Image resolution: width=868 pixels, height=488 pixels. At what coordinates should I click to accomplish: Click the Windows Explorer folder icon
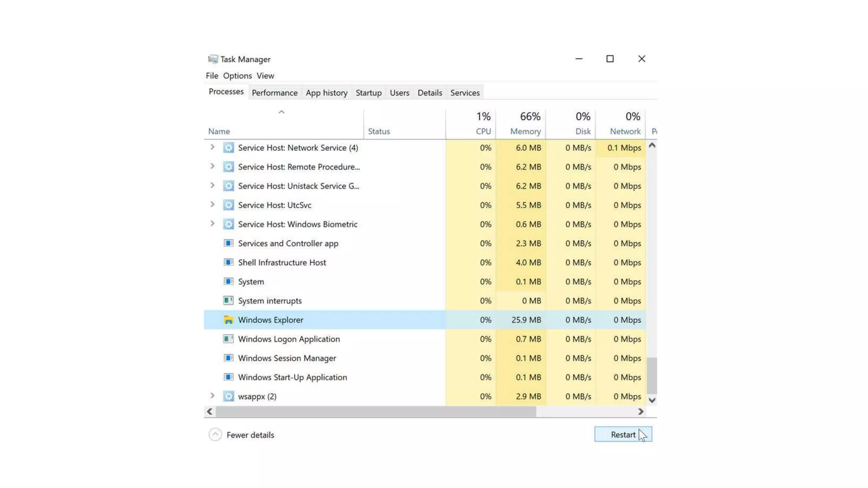point(228,320)
